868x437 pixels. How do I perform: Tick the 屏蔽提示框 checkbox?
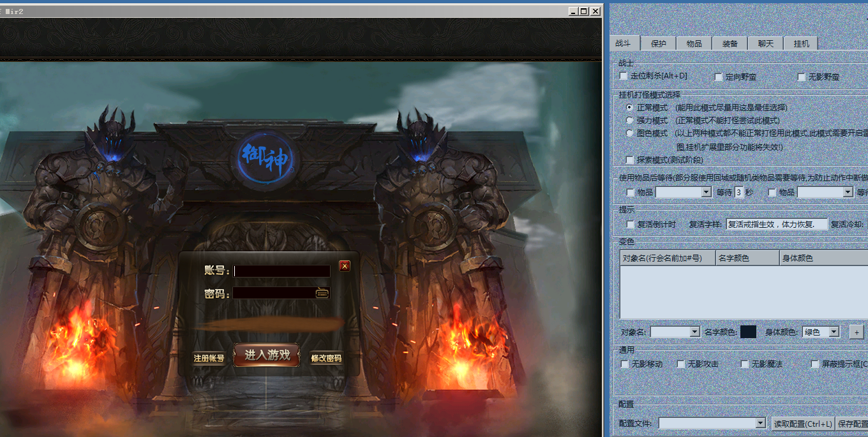(x=815, y=364)
